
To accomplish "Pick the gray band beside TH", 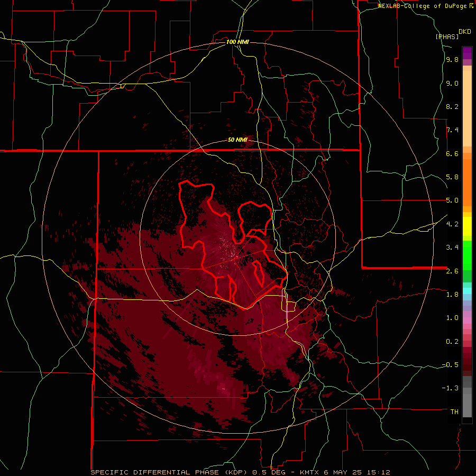I will tap(467, 407).
